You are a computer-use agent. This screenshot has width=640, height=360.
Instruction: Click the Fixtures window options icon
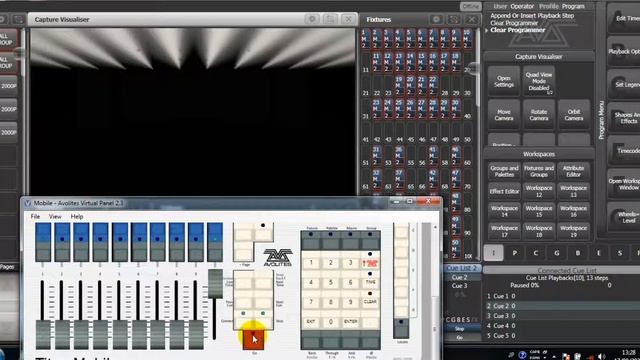(436, 19)
